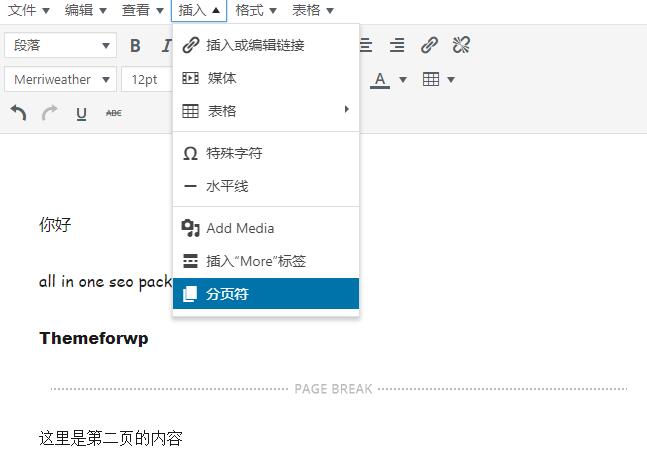The image size is (647, 474).
Task: Click the insert/edit link toolbar icon
Action: 429,45
